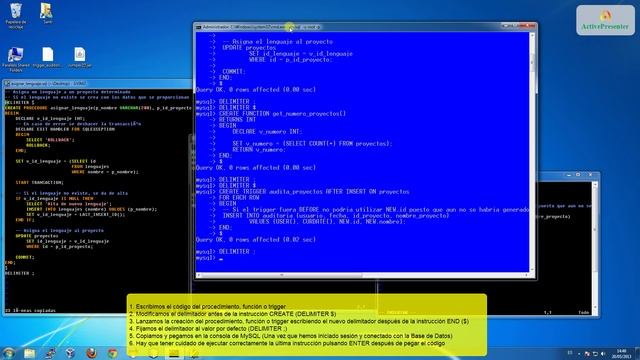The width and height of the screenshot is (640, 360).
Task: Click 'START TRANSACTION;' in GVim editor
Action: 40,182
